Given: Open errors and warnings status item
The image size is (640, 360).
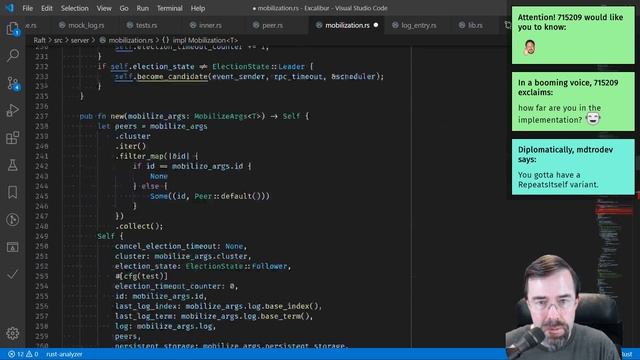Looking at the screenshot, I should pyautogui.click(x=23, y=354).
